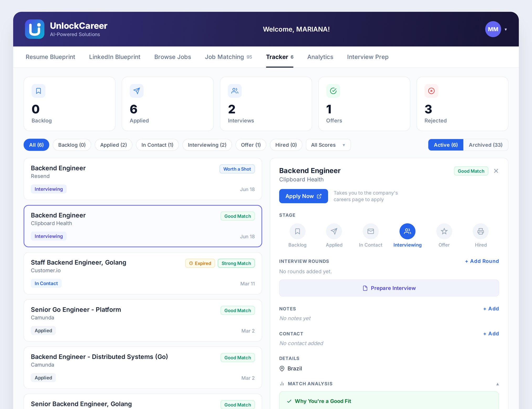Set stage to In Contact using the mail icon

coord(371,231)
